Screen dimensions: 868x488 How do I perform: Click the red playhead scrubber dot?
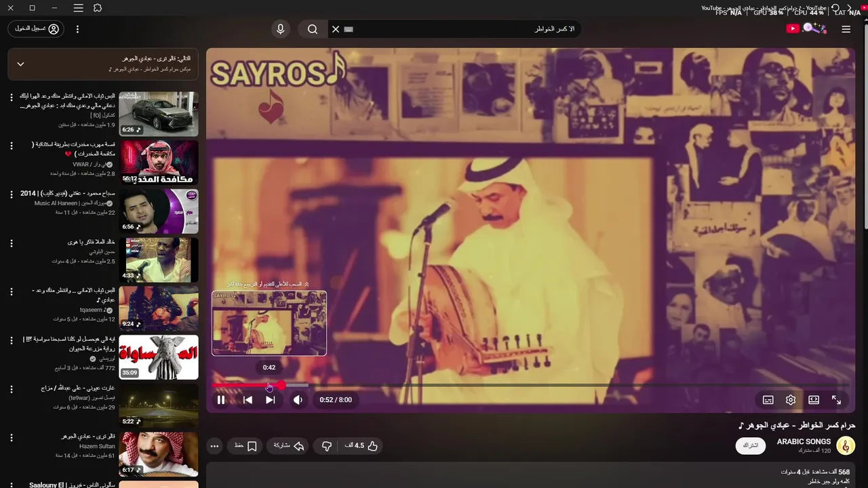click(280, 385)
